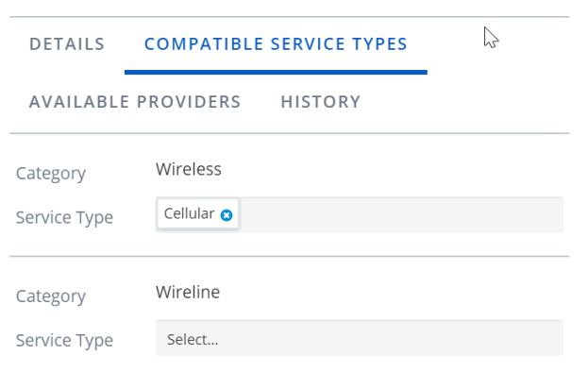Remove the Cellular service type tag
Screen dimensions: 588x372
coord(227,215)
